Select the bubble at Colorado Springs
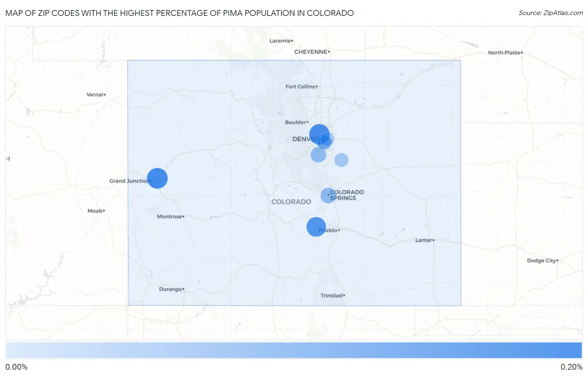This screenshot has width=588, height=376. point(328,195)
